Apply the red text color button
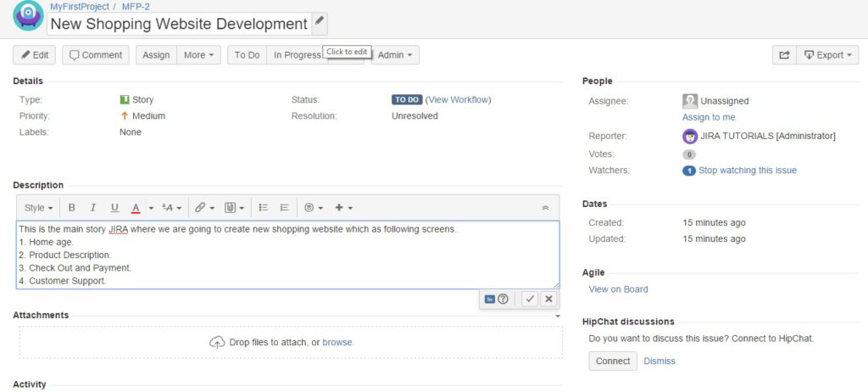Viewport: 868px width, 392px height. coord(136,208)
